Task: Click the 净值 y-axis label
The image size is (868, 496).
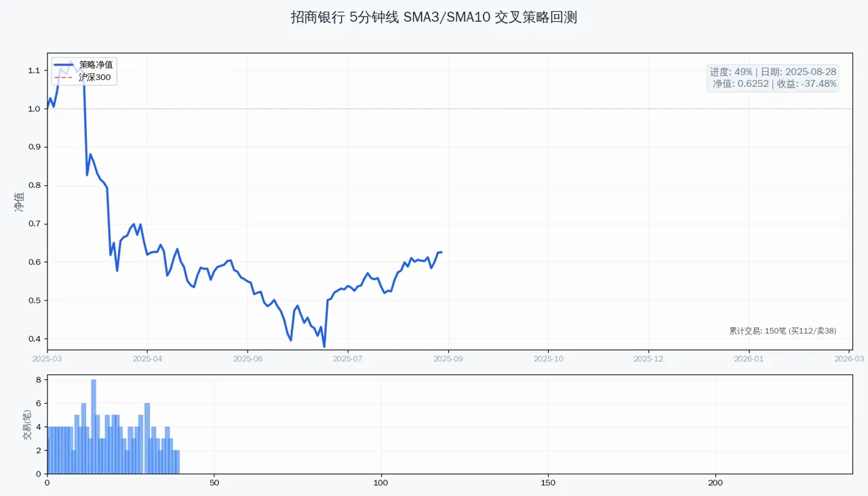Action: coord(20,202)
